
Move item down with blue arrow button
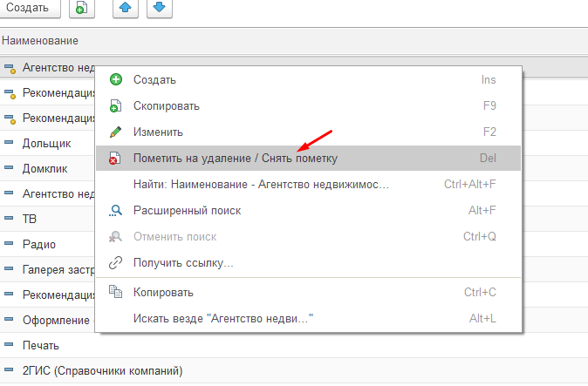pyautogui.click(x=160, y=8)
